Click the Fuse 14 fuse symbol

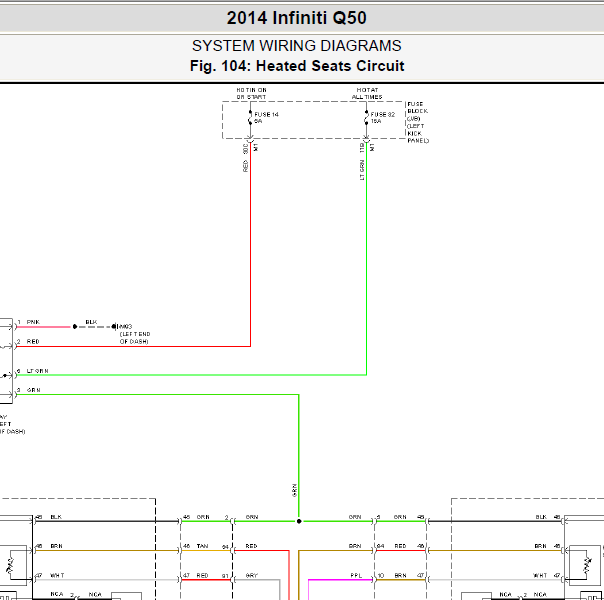pyautogui.click(x=250, y=118)
